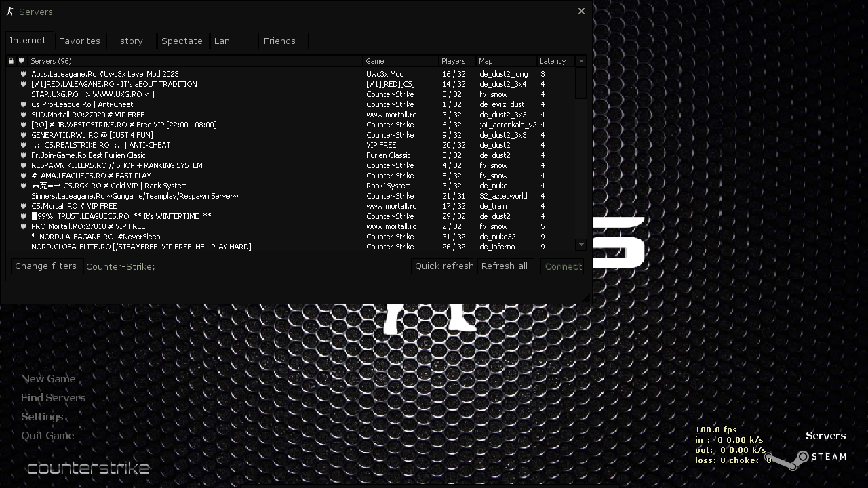Open the Change filters options
This screenshot has height=488, width=868.
coord(45,266)
